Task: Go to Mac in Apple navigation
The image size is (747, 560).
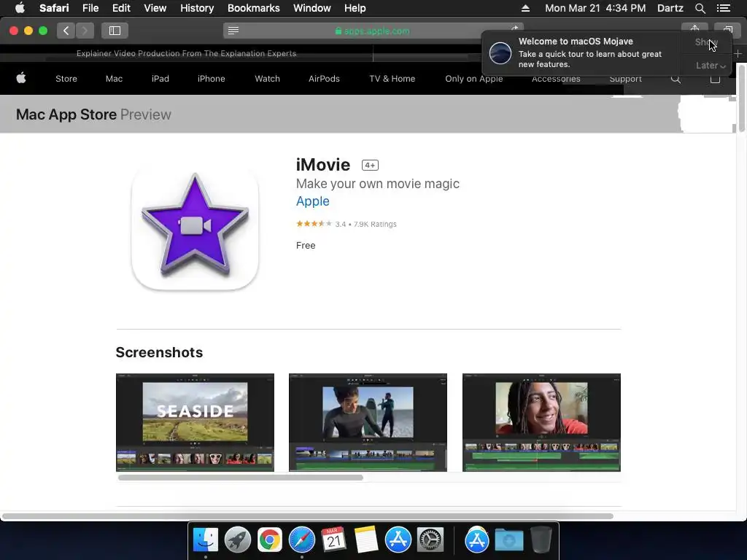Action: (x=114, y=79)
